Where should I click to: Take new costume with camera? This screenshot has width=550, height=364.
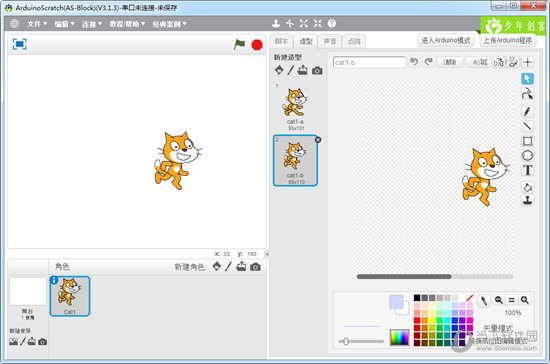coord(317,70)
